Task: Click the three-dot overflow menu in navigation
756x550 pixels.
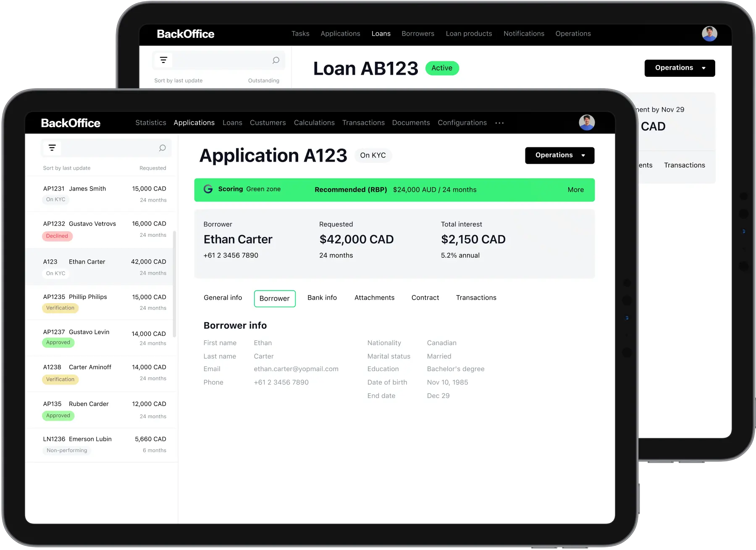Action: pos(499,123)
